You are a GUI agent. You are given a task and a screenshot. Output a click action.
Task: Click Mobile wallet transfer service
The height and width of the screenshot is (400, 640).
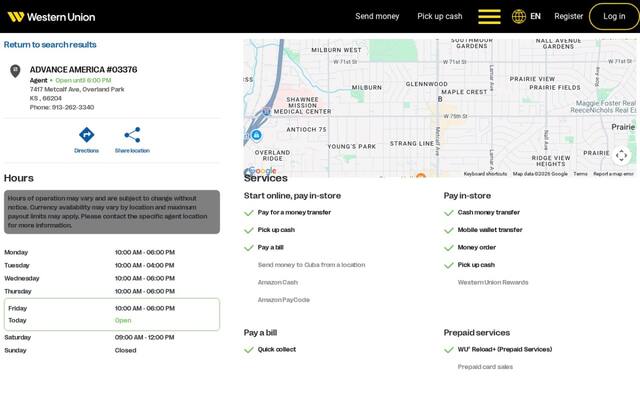click(490, 230)
